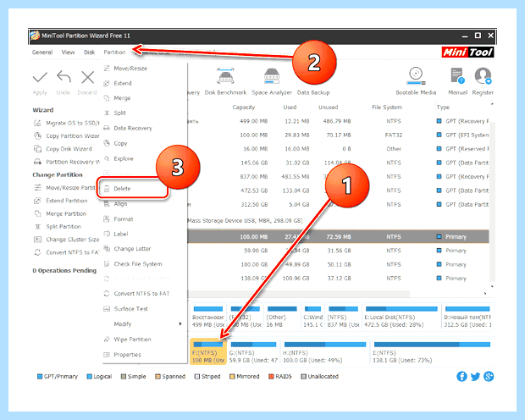Viewport: 525px width, 420px height.
Task: Select I:(NTFS) 138.1 GB partition block
Action: coord(432,351)
